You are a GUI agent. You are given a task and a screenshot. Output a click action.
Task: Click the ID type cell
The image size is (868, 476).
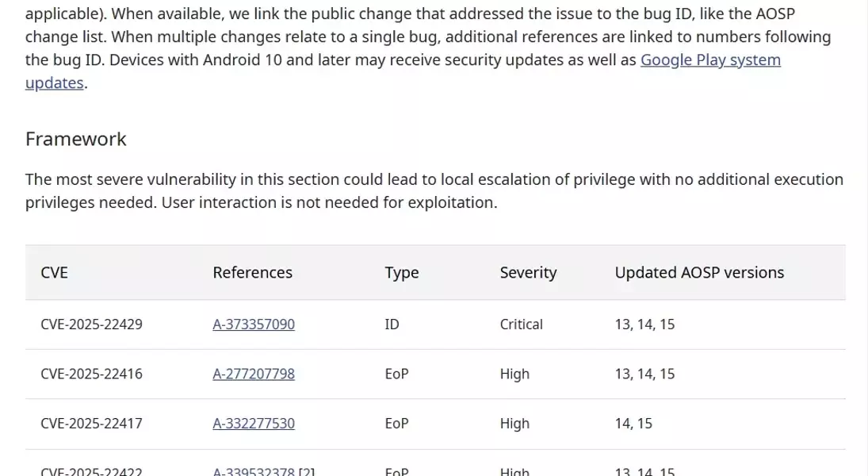pos(392,324)
